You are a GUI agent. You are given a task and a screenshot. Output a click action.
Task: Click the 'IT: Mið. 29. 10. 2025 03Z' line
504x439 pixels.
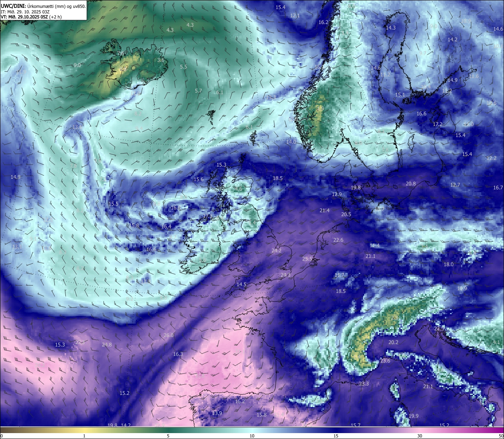pos(24,12)
